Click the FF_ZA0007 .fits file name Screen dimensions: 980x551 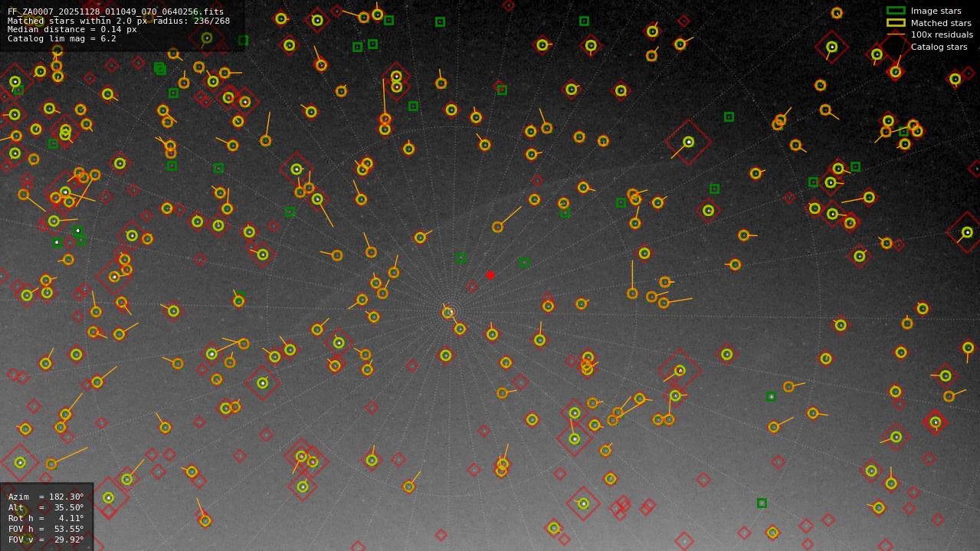116,11
